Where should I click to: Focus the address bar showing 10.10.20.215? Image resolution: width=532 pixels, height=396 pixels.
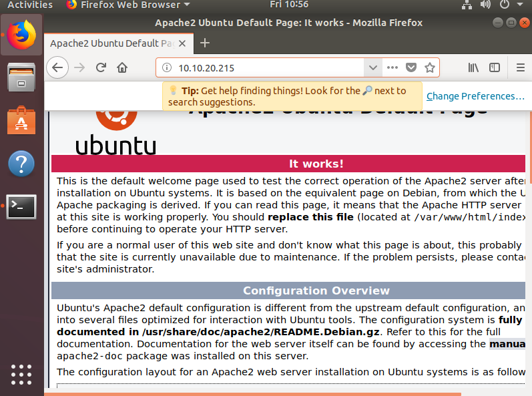click(x=268, y=67)
